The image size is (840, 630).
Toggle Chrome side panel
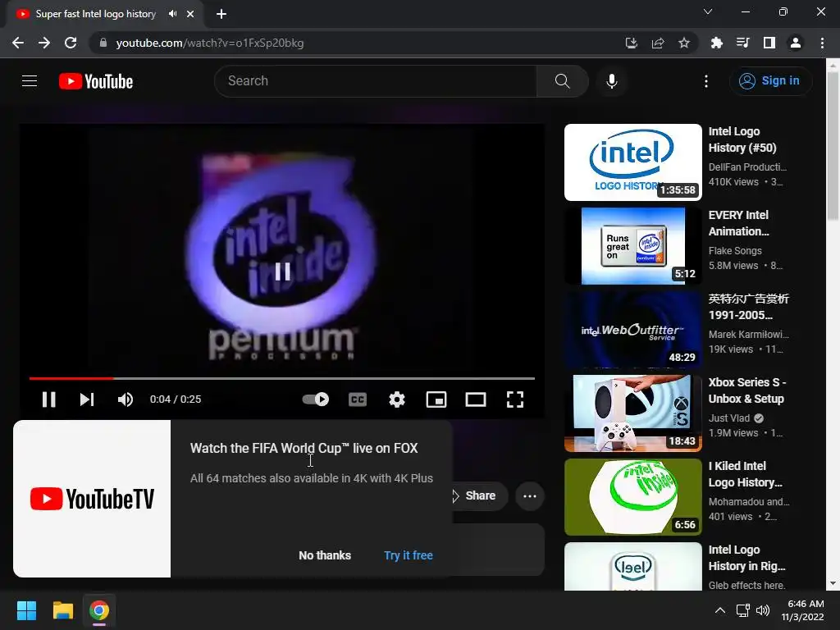[769, 43]
